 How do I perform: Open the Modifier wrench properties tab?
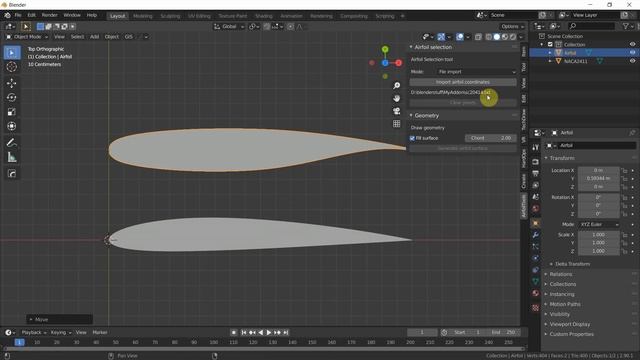[x=536, y=235]
